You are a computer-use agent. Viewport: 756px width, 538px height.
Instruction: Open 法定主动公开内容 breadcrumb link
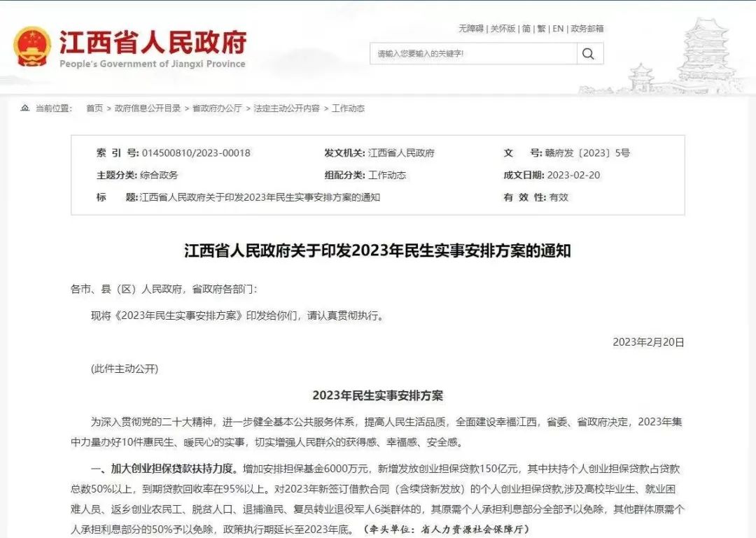pyautogui.click(x=287, y=108)
